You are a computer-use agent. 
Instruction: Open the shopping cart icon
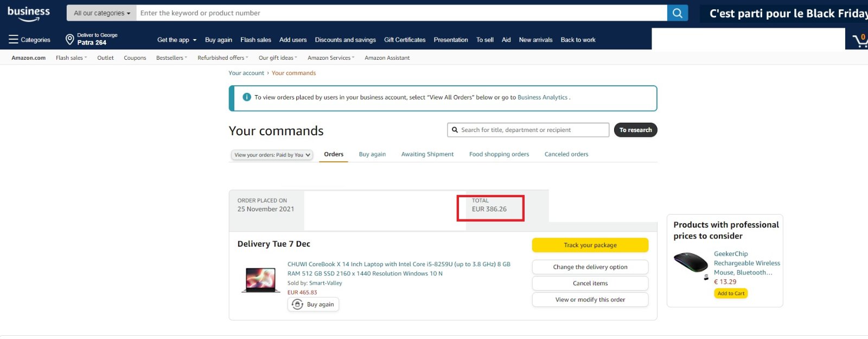point(860,40)
